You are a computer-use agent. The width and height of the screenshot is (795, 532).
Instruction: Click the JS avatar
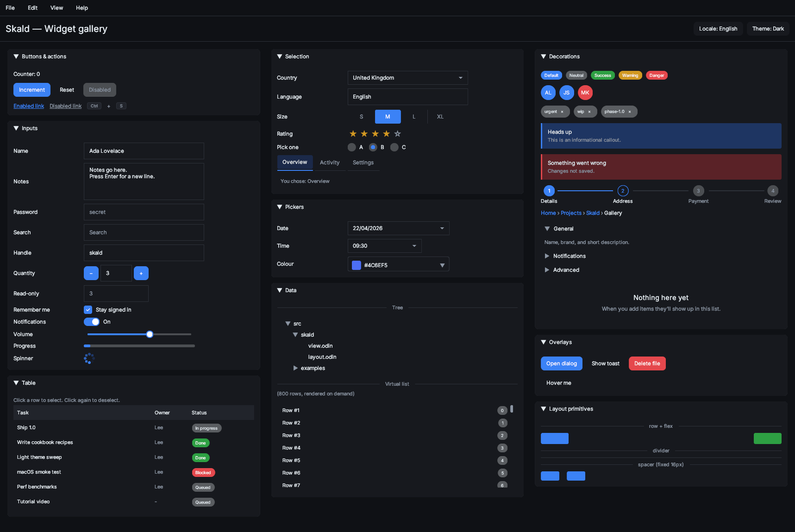point(567,93)
